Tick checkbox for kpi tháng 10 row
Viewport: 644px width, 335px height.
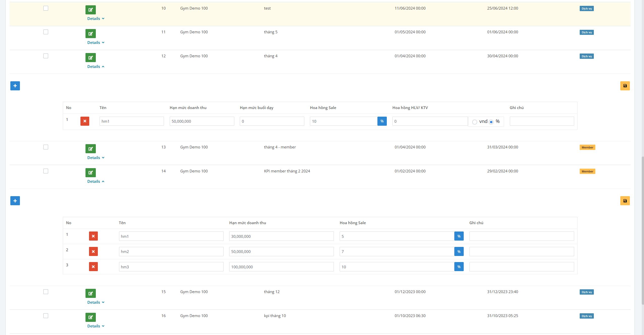click(x=46, y=316)
